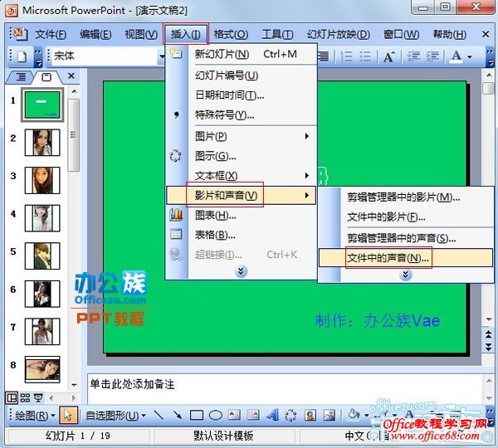Click decrease indent icon
Screen dimensions: 498x448
click(413, 56)
